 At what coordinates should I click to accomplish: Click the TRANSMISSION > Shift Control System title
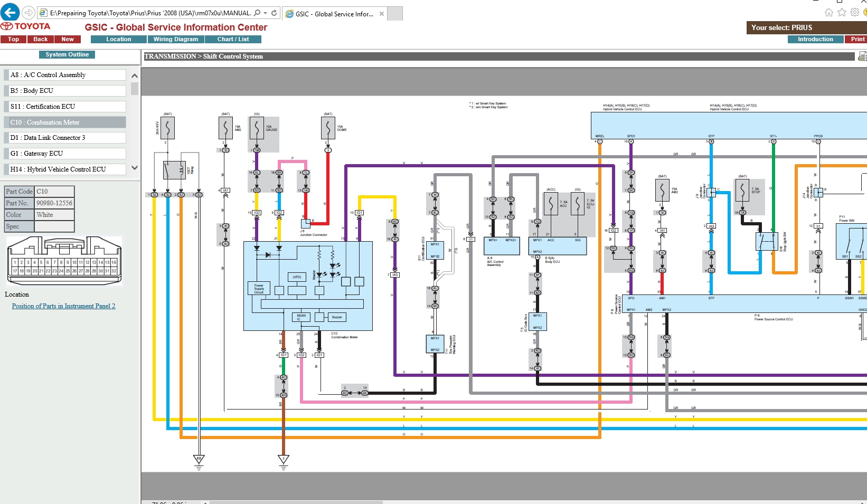[x=204, y=56]
